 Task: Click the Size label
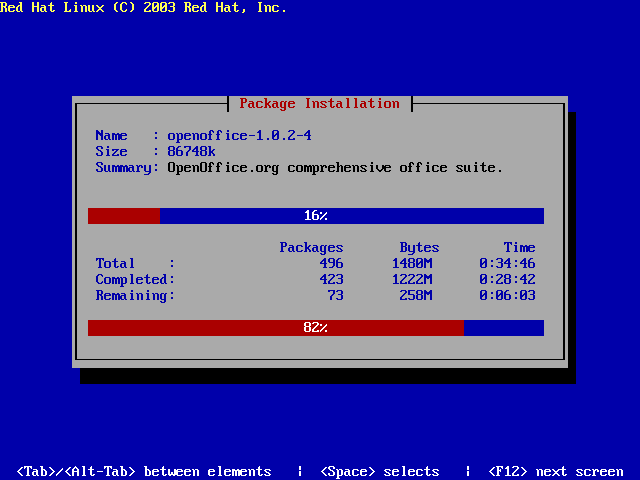point(111,151)
